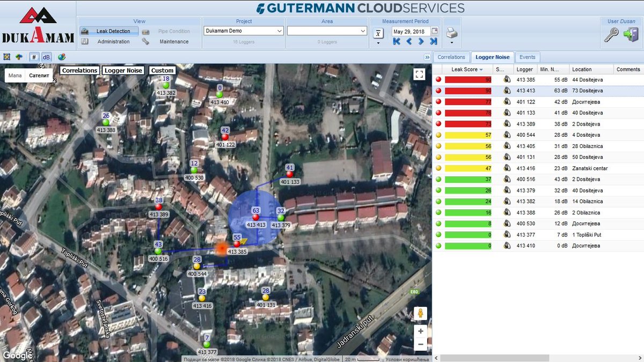Click the Logger column header
The width and height of the screenshot is (644, 362).
coord(525,69)
